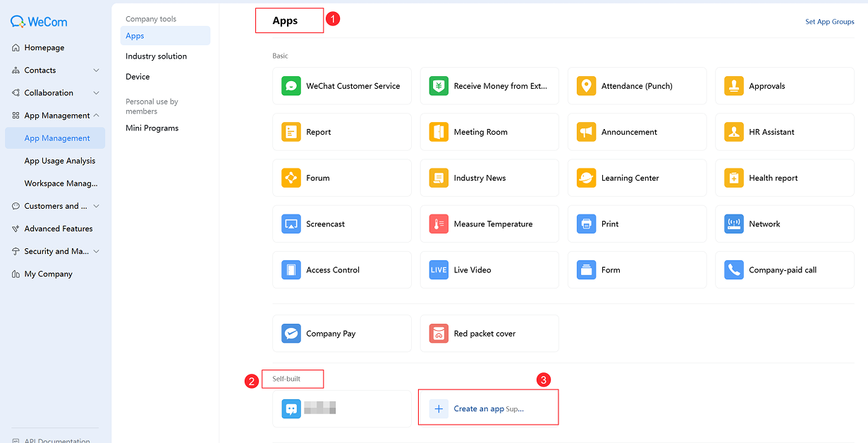Click the Meeting Room door icon
868x443 pixels.
click(439, 132)
